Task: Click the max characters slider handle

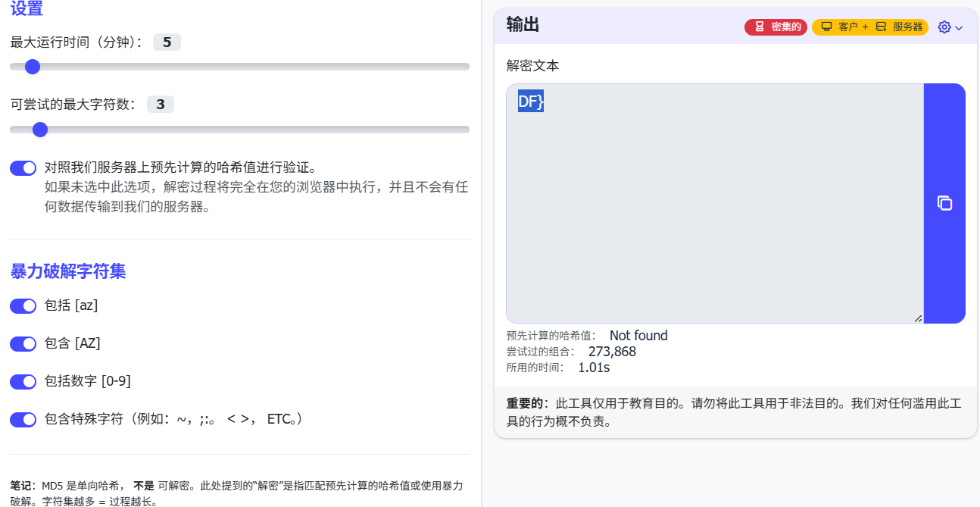Action: tap(40, 130)
